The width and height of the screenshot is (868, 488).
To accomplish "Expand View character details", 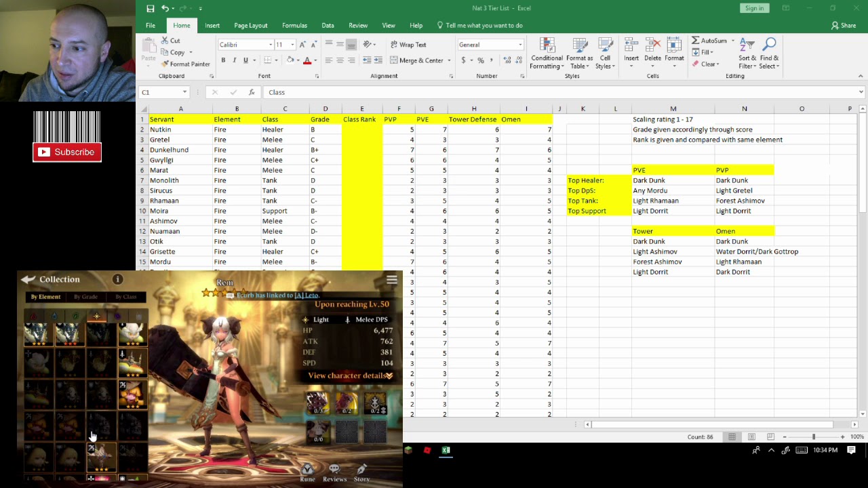I will click(x=351, y=375).
